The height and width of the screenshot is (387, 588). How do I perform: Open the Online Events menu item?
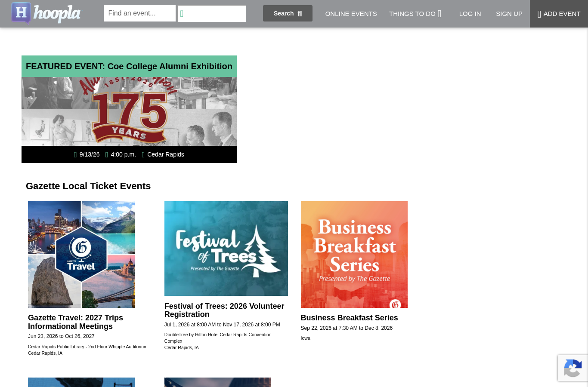pyautogui.click(x=351, y=14)
